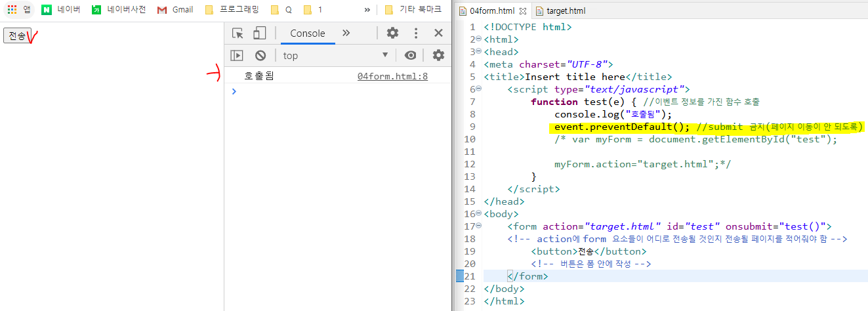Clear the console output
Image resolution: width=868 pixels, height=311 pixels.
[260, 55]
